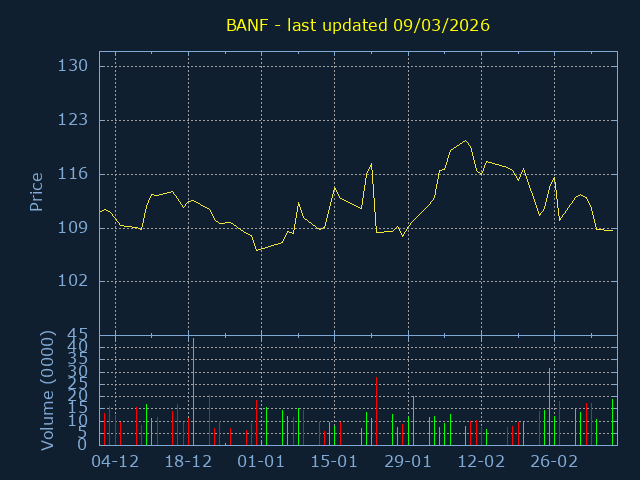Click the 'Volume (0000)' axis label
This screenshot has width=640, height=480.
47,391
